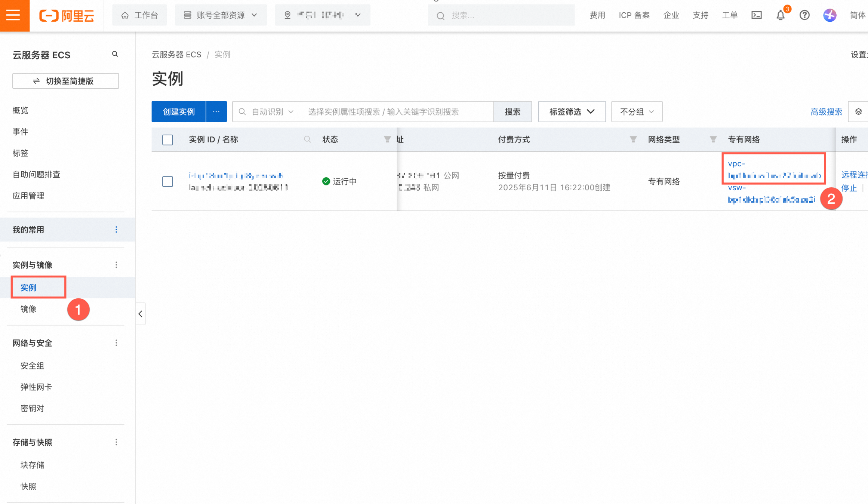868x504 pixels.
Task: Open 不分组 grouping dropdown
Action: pos(637,112)
